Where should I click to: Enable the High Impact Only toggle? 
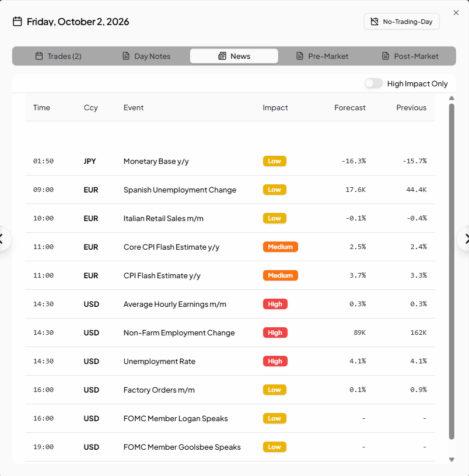374,83
